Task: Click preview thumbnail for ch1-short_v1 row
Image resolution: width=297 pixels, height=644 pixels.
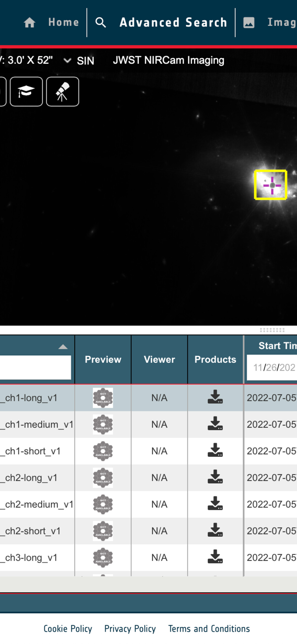Action: pyautogui.click(x=103, y=451)
